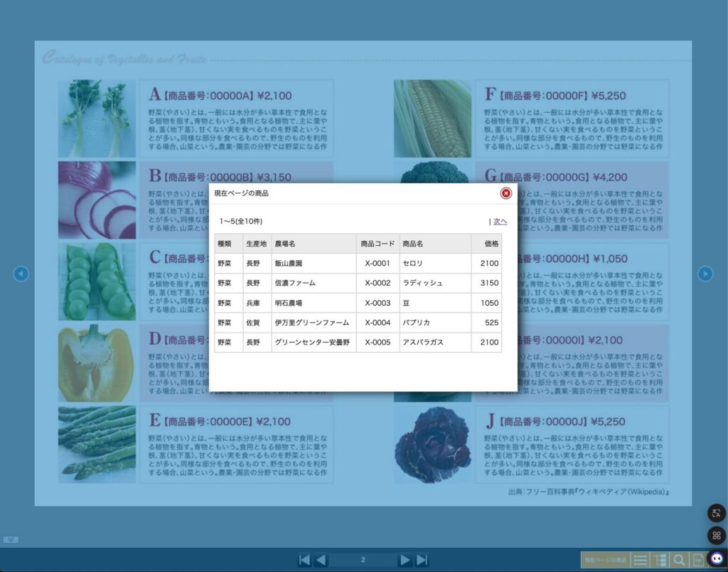Image resolution: width=728 pixels, height=572 pixels.
Task: Click the translate icon on the right edge
Action: pyautogui.click(x=716, y=513)
